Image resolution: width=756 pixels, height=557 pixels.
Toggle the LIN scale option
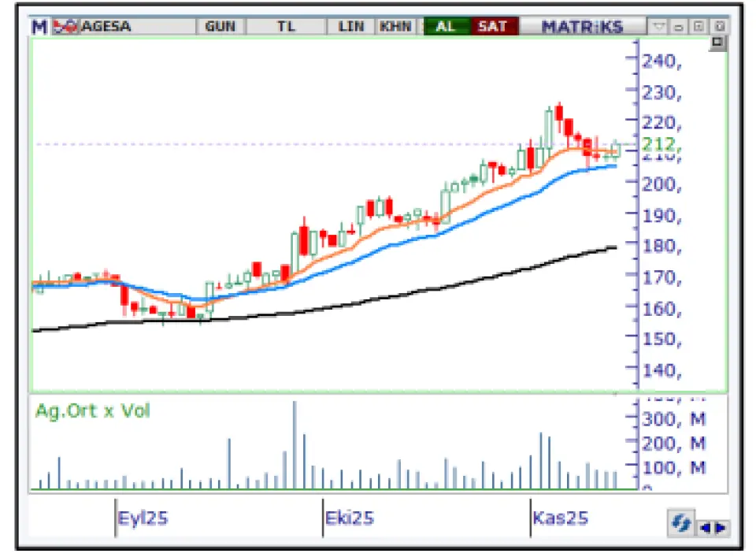point(350,27)
